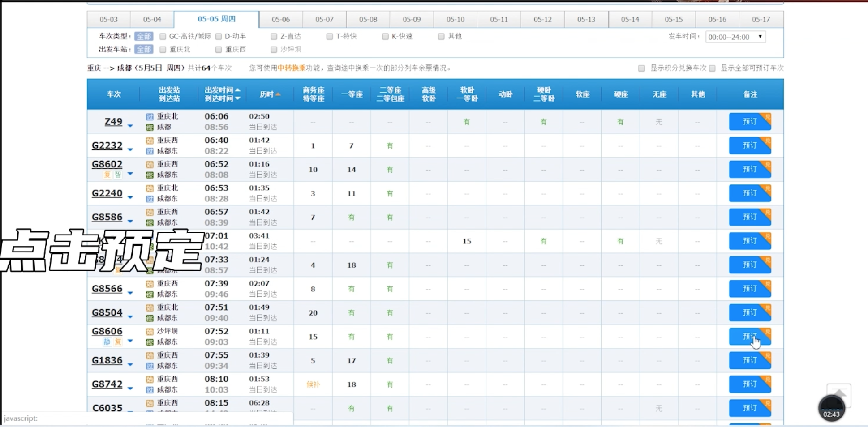Click the 复 tag icon under G8606

tap(118, 342)
